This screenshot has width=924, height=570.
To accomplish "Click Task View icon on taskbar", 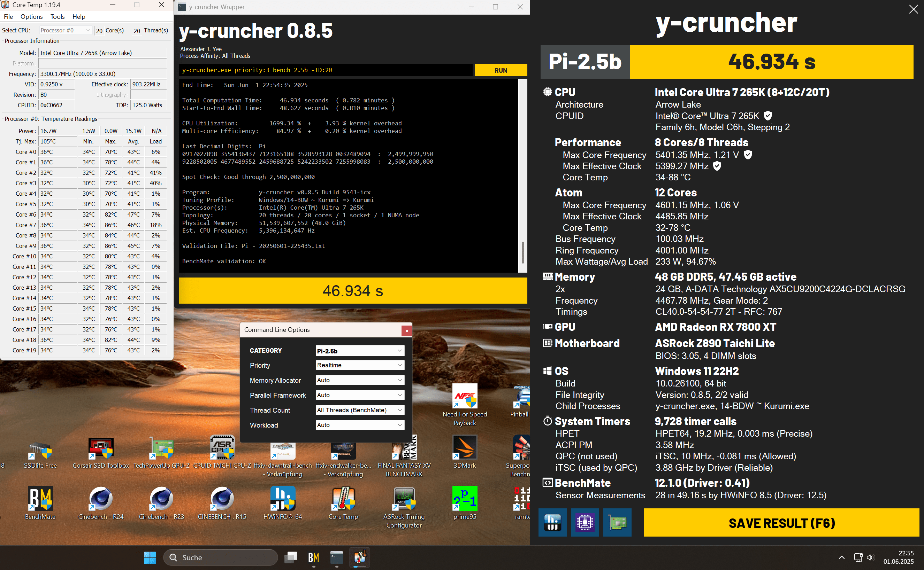I will 291,557.
